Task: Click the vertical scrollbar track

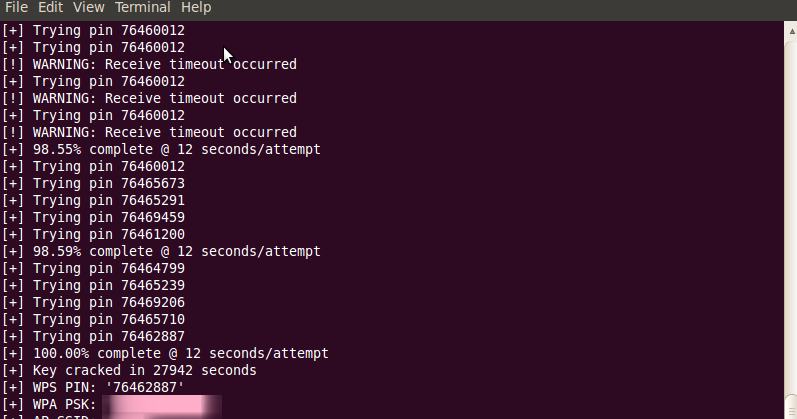Action: click(x=791, y=214)
